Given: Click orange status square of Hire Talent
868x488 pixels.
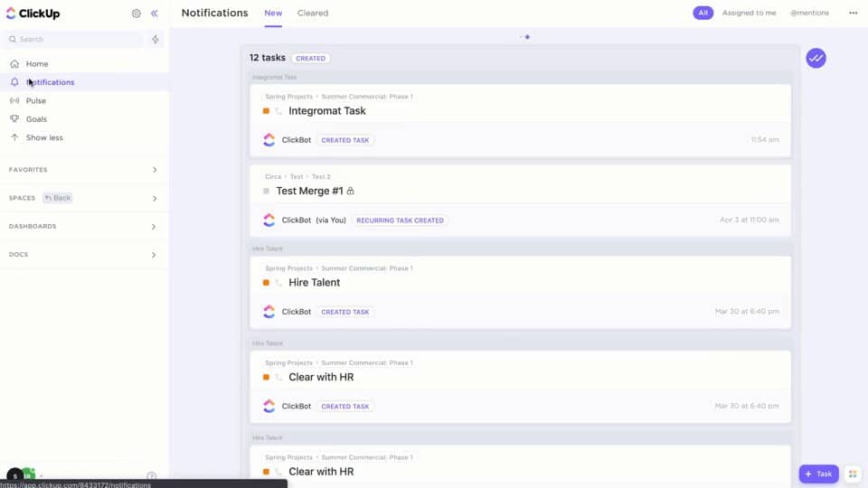Looking at the screenshot, I should [x=266, y=283].
